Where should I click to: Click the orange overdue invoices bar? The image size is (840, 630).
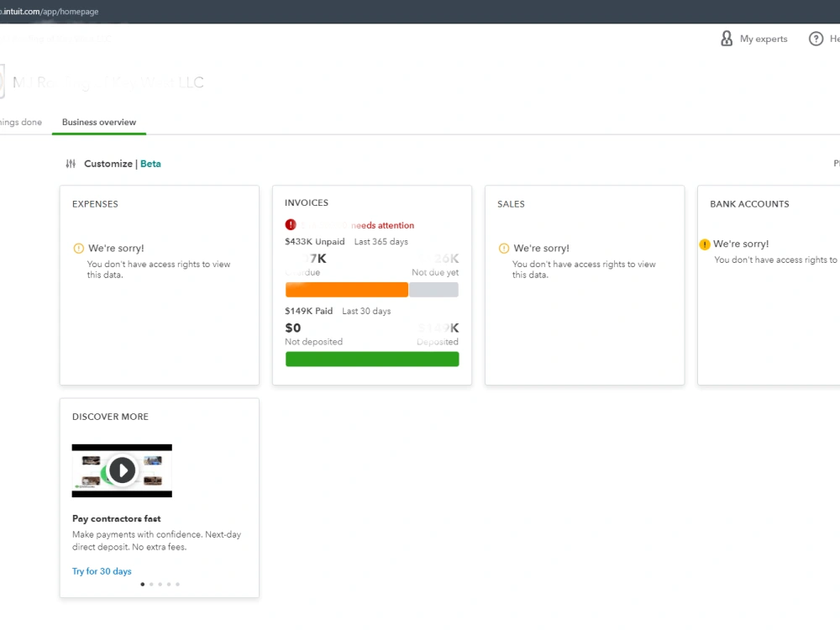(x=347, y=290)
